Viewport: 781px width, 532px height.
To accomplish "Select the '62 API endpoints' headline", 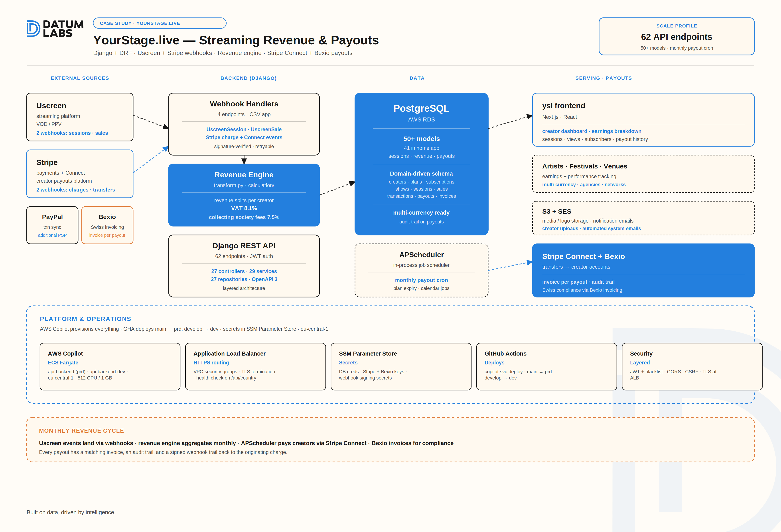I will (x=676, y=37).
